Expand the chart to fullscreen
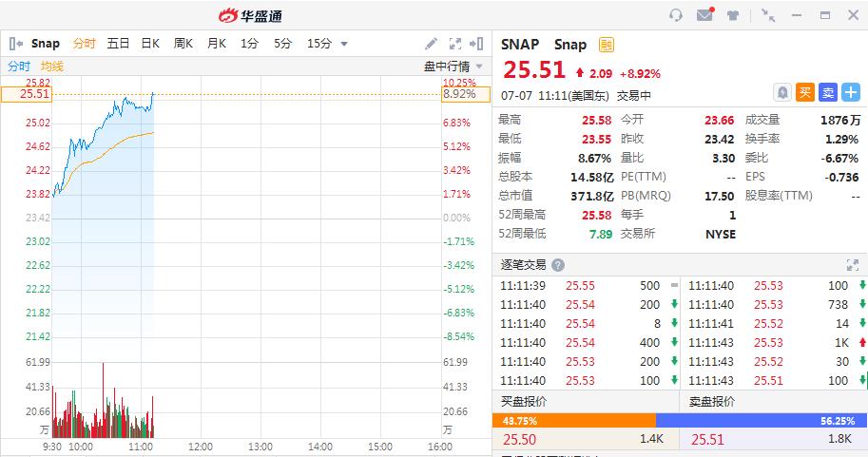868x457 pixels. 455,44
